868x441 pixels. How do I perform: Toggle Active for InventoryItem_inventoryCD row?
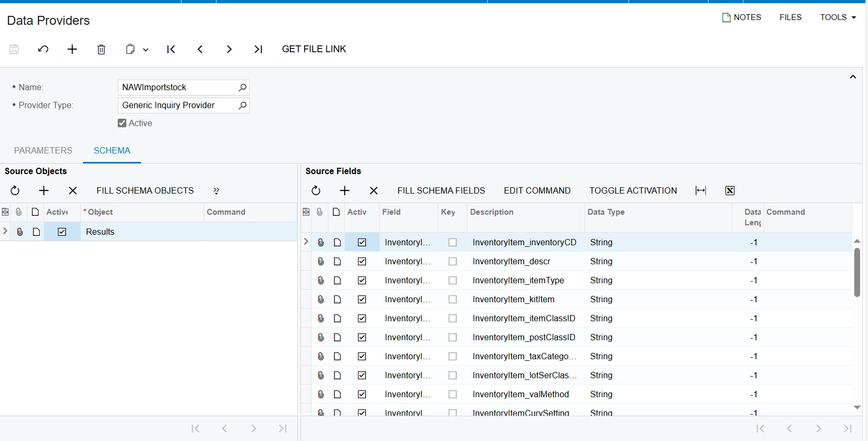point(362,242)
